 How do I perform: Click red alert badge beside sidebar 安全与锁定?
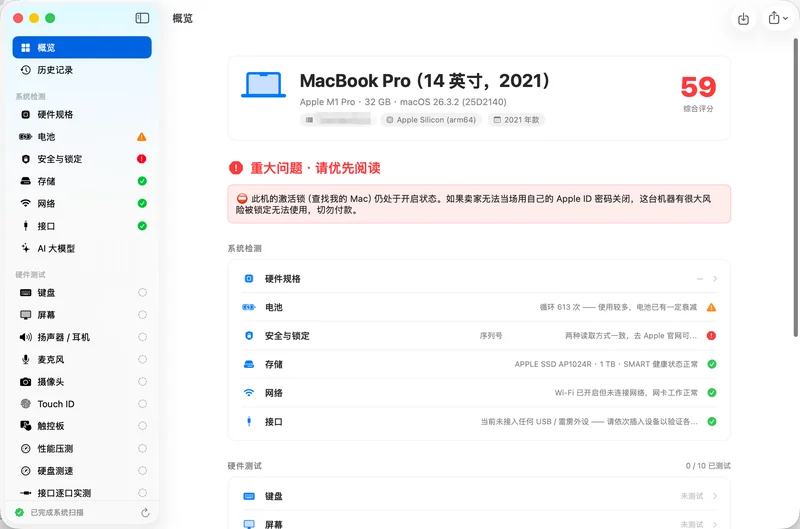(x=142, y=159)
